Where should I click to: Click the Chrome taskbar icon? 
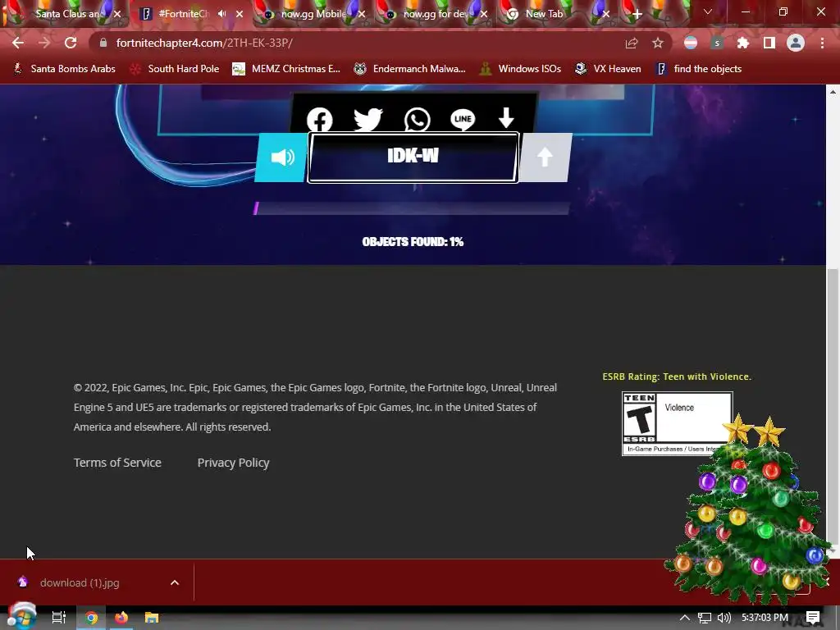point(91,617)
